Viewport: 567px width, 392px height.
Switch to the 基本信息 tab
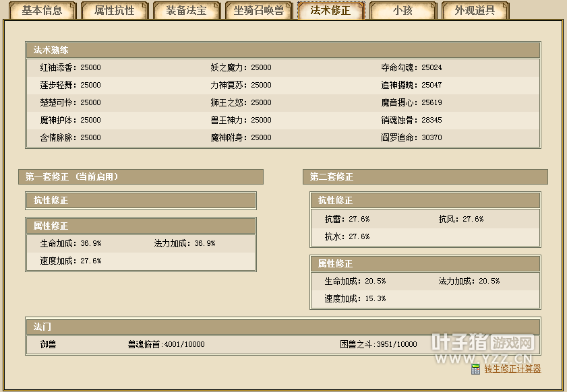[x=42, y=10]
